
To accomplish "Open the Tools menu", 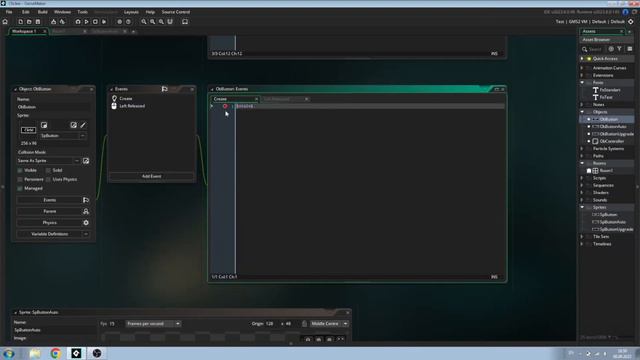I will 82,12.
